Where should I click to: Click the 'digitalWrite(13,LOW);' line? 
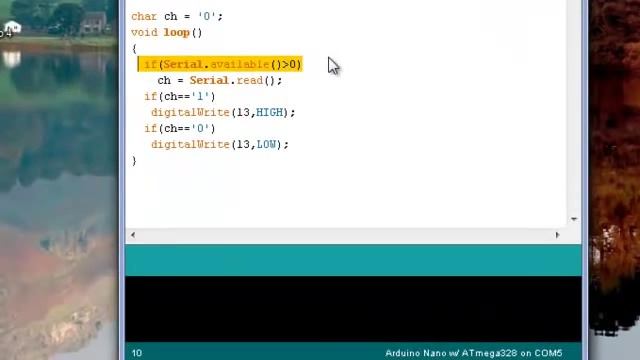[x=220, y=144]
